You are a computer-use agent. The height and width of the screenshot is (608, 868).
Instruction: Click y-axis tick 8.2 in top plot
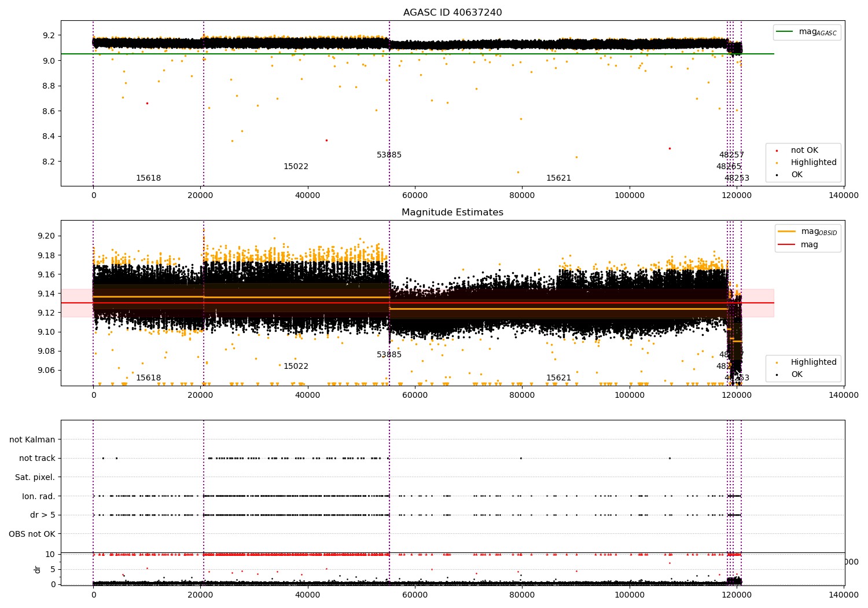pyautogui.click(x=49, y=162)
